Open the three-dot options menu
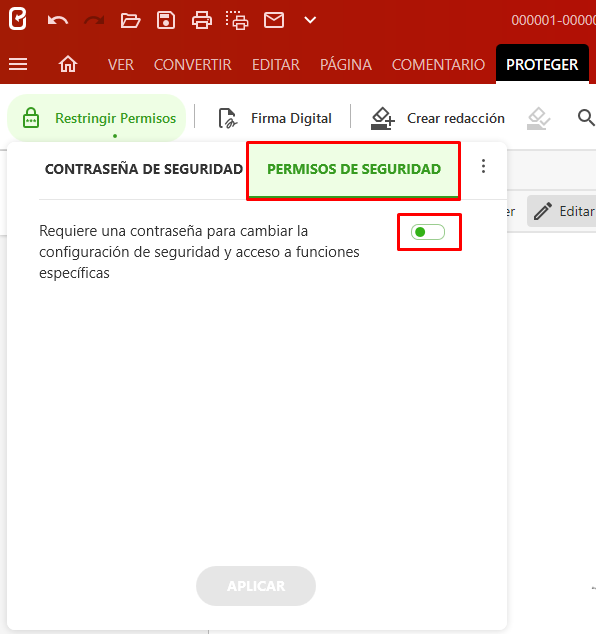596x634 pixels. click(483, 166)
